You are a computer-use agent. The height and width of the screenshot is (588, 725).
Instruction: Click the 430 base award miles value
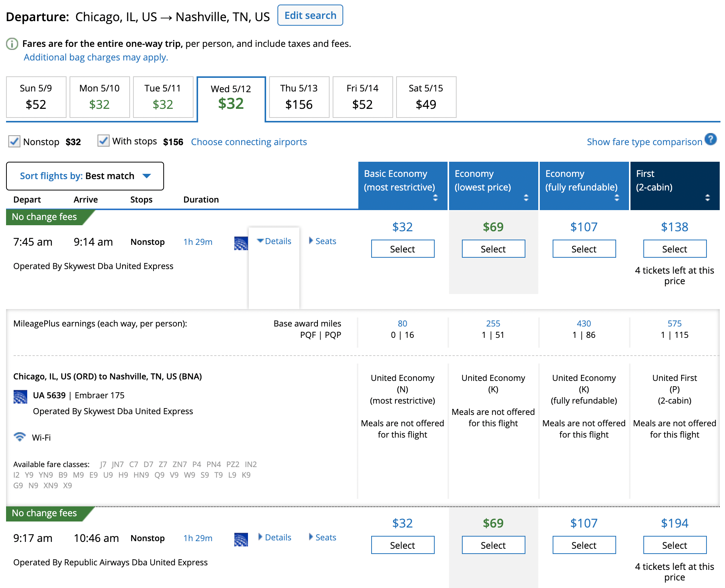pyautogui.click(x=584, y=323)
